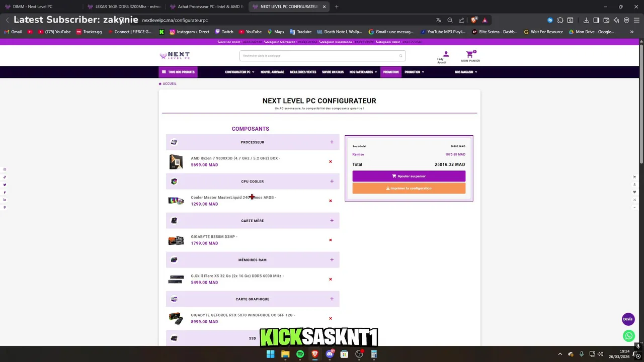The height and width of the screenshot is (362, 644).
Task: Open the extensions puzzle-piece menu
Action: 560,20
